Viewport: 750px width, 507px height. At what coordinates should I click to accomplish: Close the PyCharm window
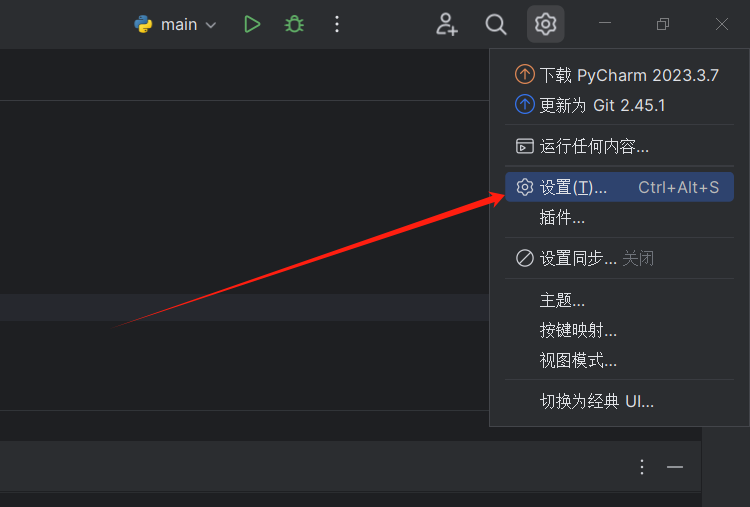coord(722,24)
